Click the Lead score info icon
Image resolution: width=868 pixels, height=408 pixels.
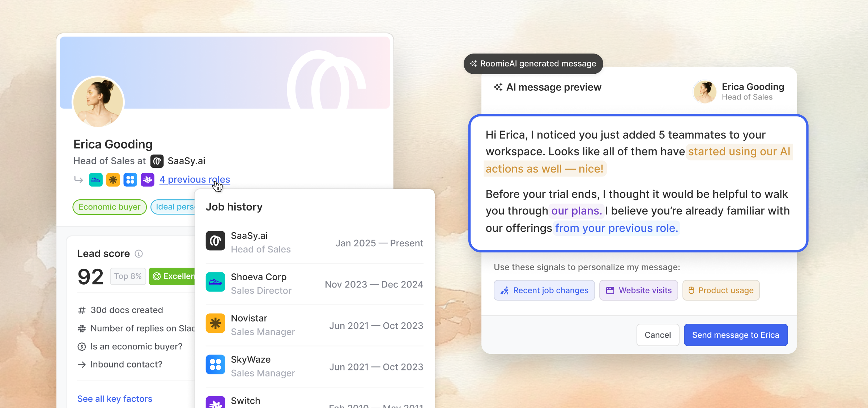[x=139, y=254]
